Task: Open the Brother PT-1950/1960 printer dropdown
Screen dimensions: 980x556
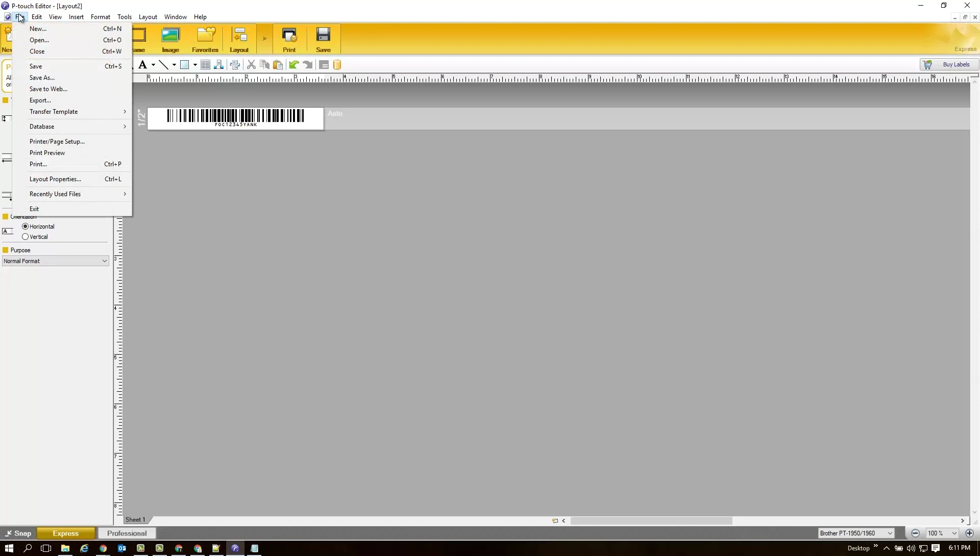Action: [x=856, y=534]
